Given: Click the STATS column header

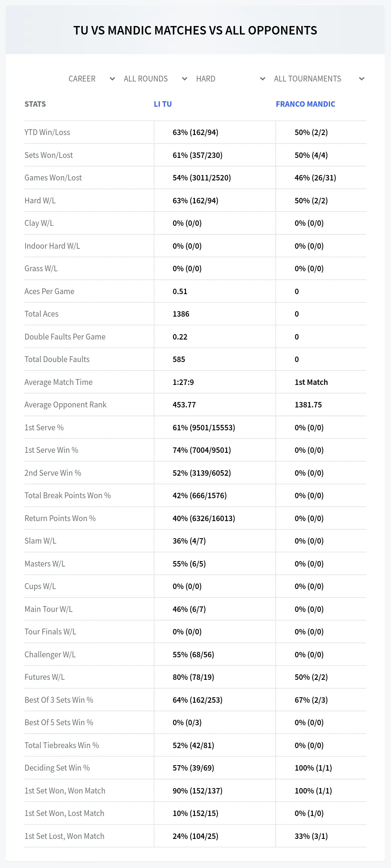Looking at the screenshot, I should (x=35, y=104).
